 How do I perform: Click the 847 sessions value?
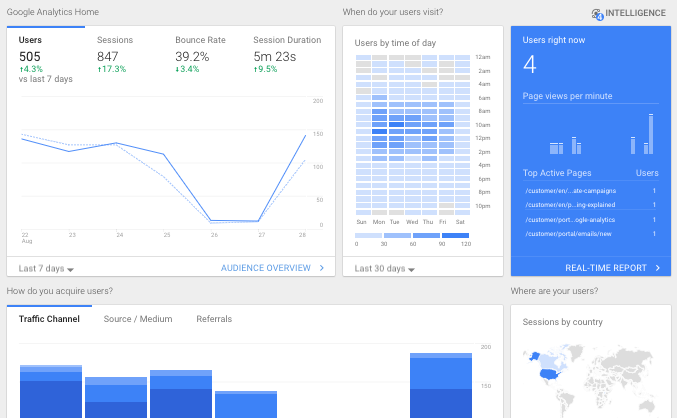(x=108, y=57)
